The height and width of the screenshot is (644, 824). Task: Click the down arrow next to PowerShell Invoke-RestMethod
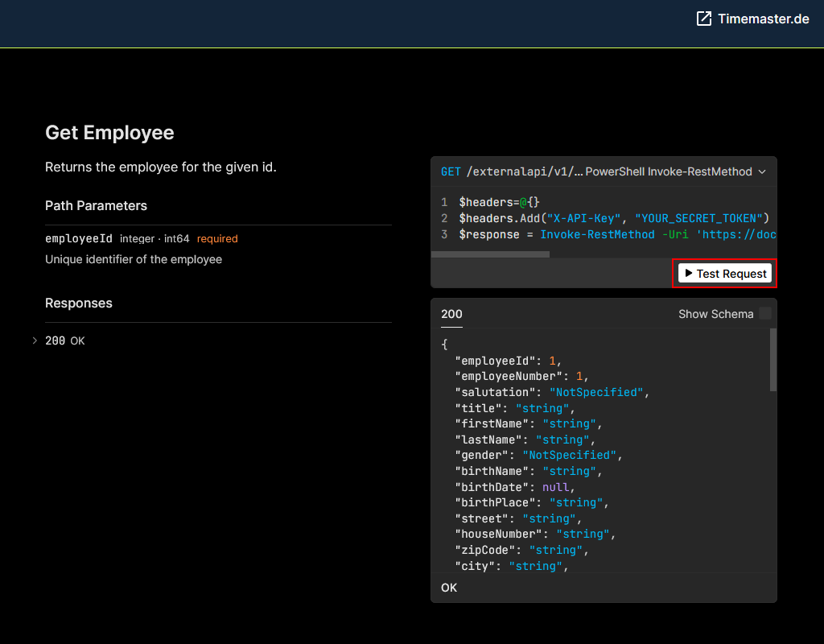pos(762,171)
